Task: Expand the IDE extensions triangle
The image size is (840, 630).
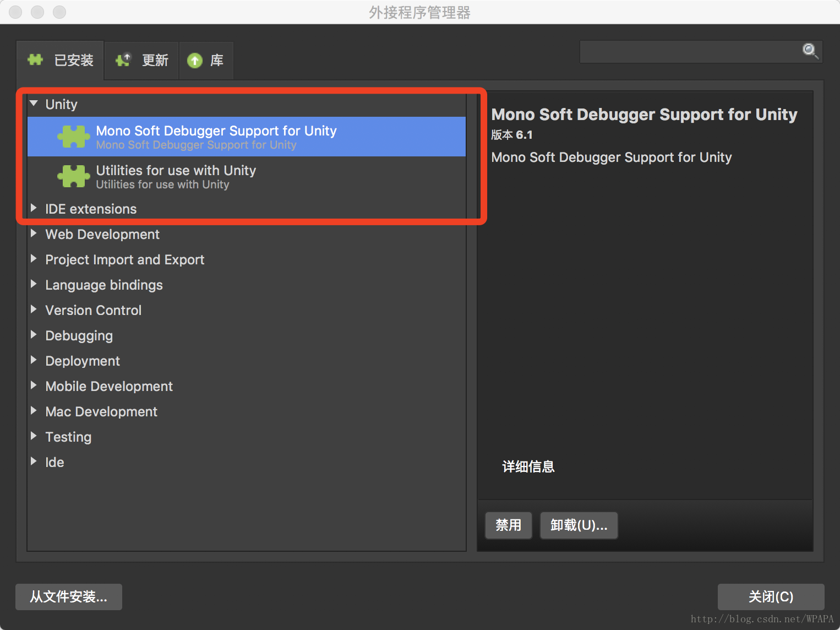Action: tap(34, 208)
